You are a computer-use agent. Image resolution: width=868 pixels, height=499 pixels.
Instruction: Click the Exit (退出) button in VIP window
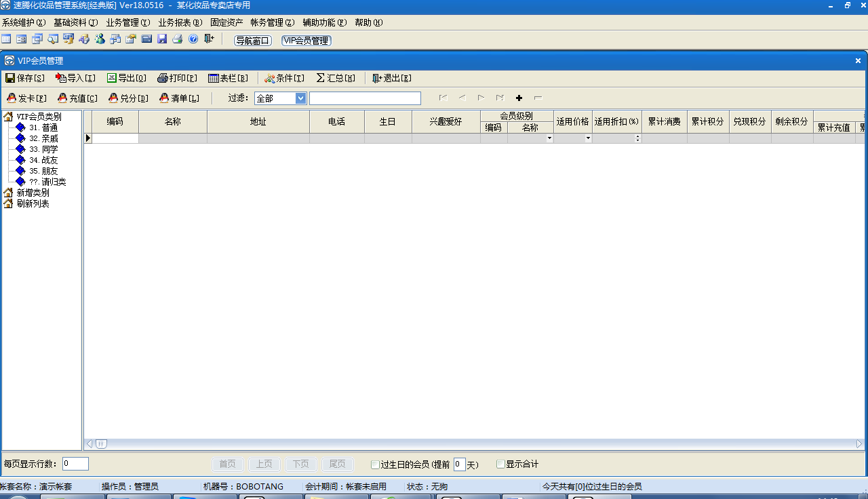pos(392,78)
